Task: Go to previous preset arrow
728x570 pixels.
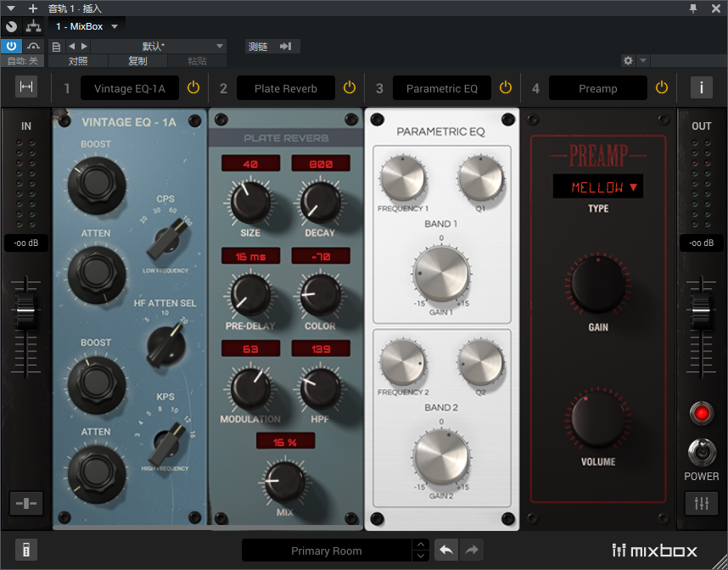Action: click(x=71, y=46)
